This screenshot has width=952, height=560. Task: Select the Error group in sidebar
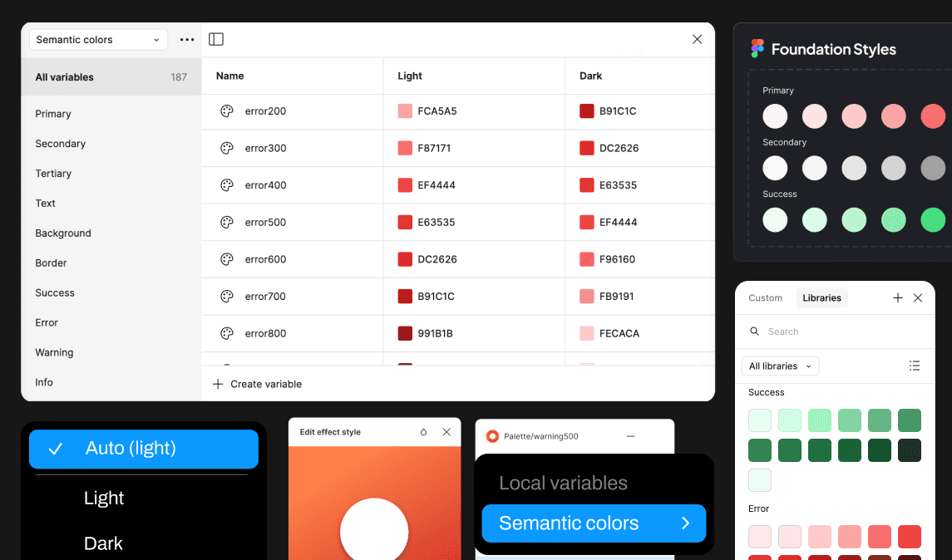coord(47,322)
